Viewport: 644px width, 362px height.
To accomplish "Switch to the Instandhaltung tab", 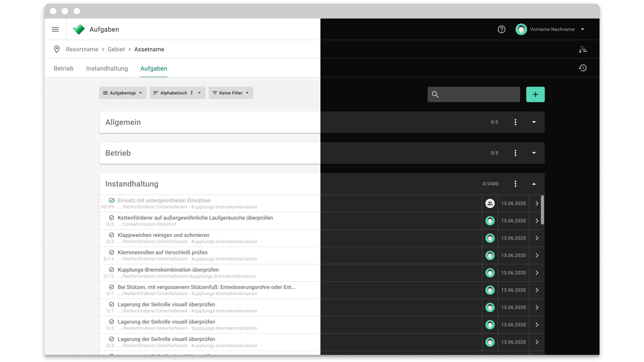I will coord(107,68).
